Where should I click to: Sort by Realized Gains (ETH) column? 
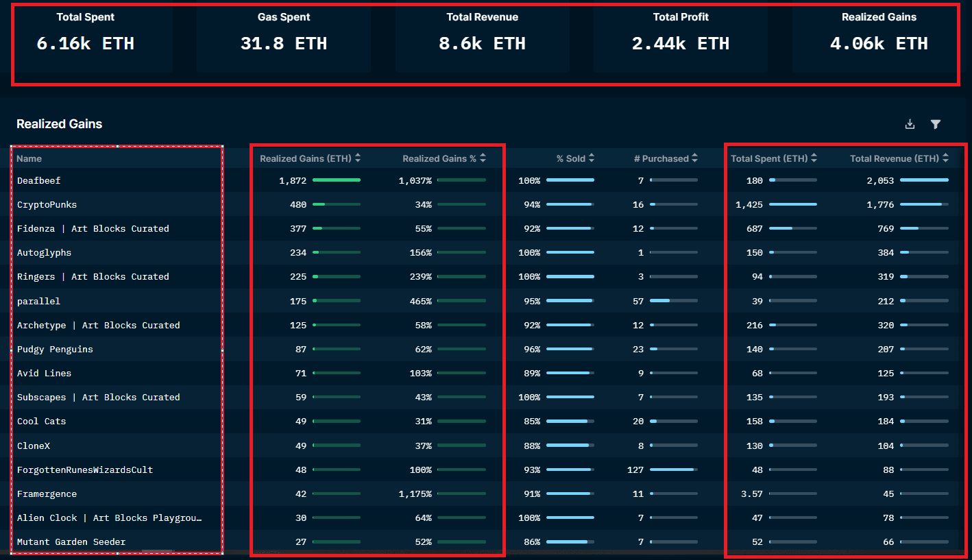click(x=310, y=158)
